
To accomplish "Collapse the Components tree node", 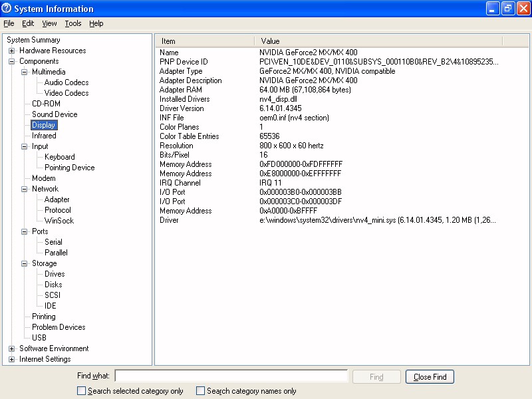I will click(x=12, y=61).
